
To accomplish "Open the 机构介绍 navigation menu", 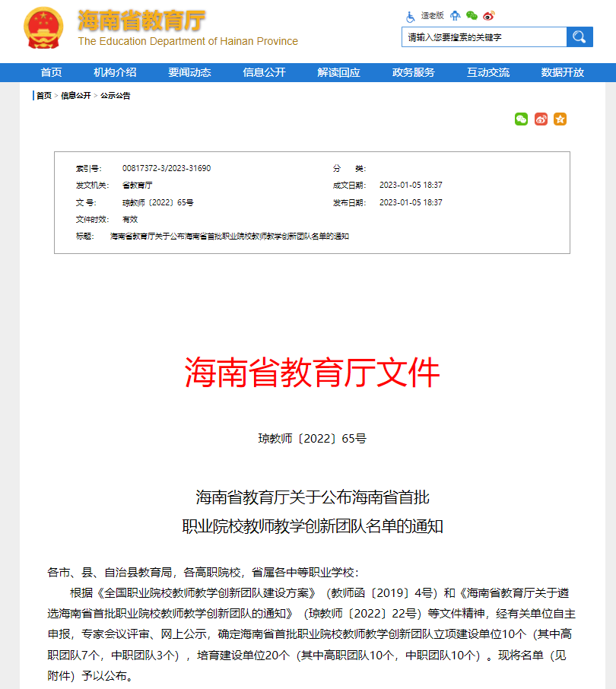I will [115, 72].
